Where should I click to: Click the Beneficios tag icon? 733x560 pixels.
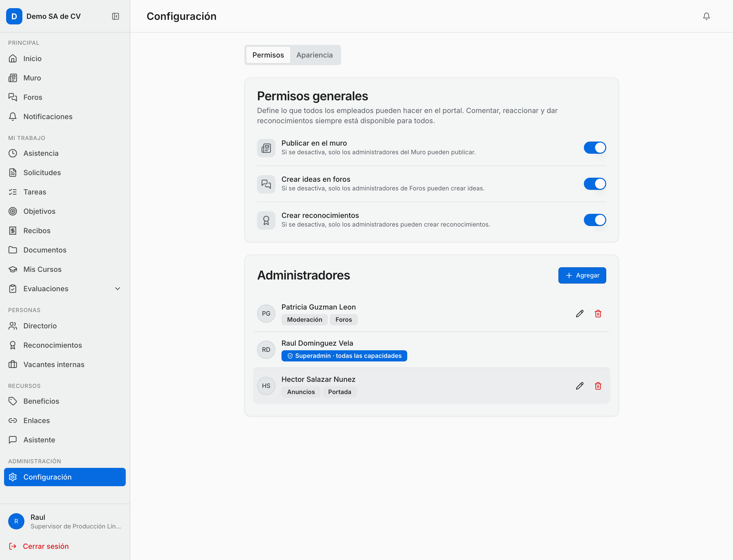coord(13,401)
